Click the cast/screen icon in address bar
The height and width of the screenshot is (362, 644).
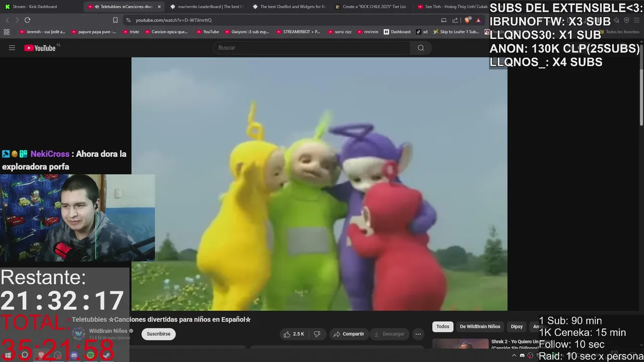tap(443, 20)
